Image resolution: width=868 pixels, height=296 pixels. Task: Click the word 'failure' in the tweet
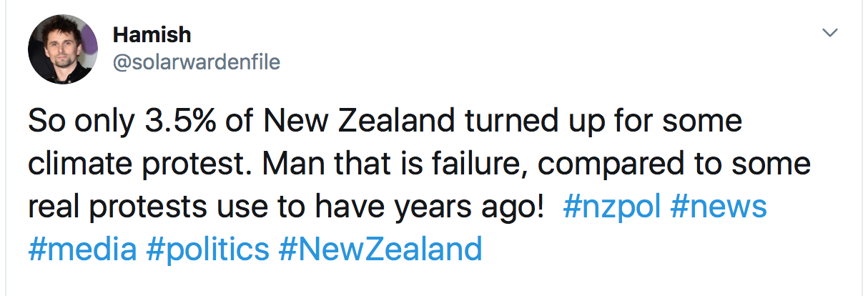pos(487,164)
